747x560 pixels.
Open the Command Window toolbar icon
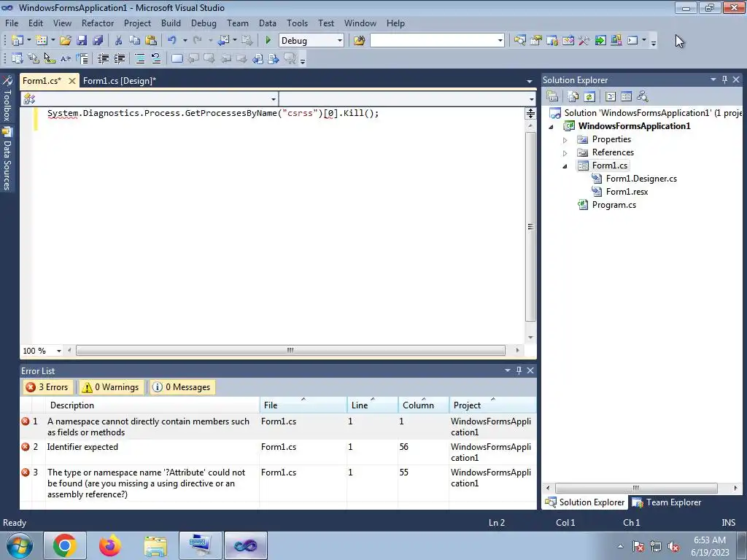click(632, 41)
